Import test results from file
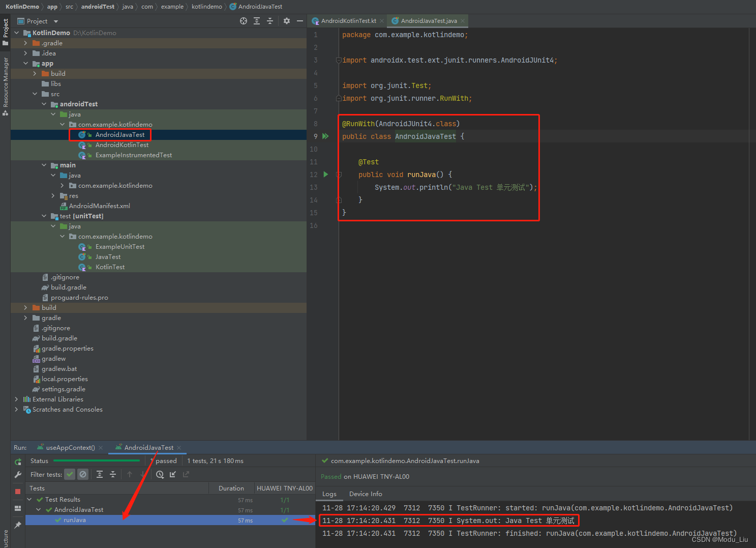756x548 pixels. (173, 474)
